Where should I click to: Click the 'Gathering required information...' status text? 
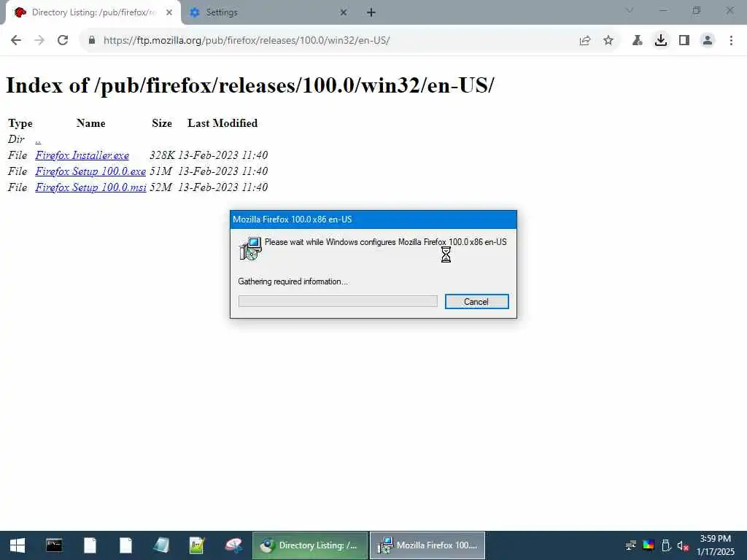[x=293, y=281]
